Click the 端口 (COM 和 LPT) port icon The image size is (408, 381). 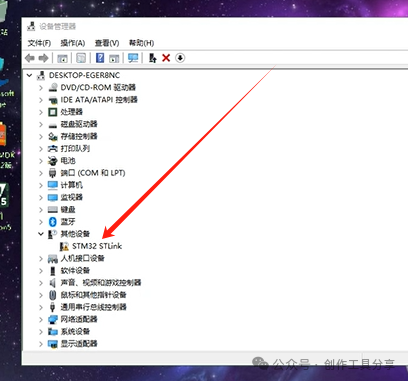(x=53, y=173)
